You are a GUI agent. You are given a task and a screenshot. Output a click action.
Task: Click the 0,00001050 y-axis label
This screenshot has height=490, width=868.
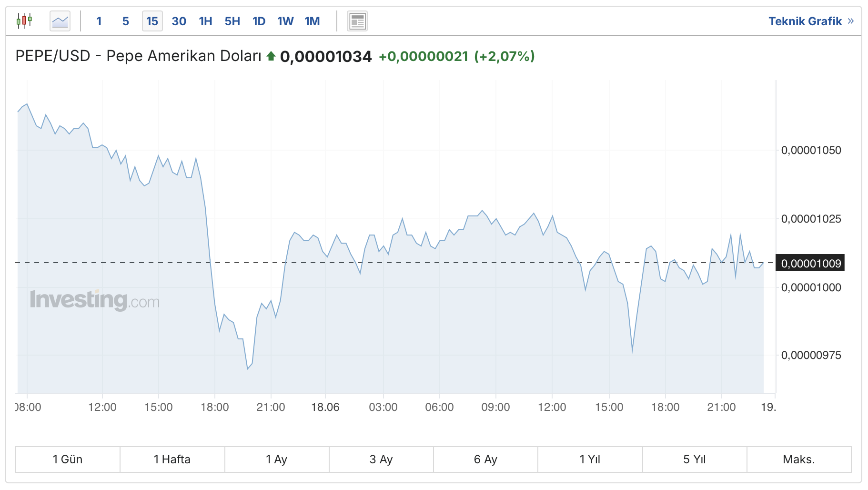811,150
